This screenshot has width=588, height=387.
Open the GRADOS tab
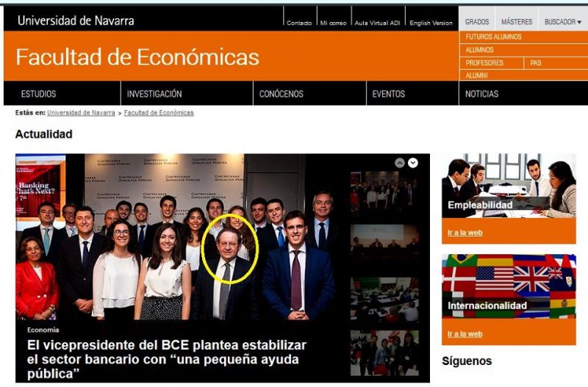[476, 22]
